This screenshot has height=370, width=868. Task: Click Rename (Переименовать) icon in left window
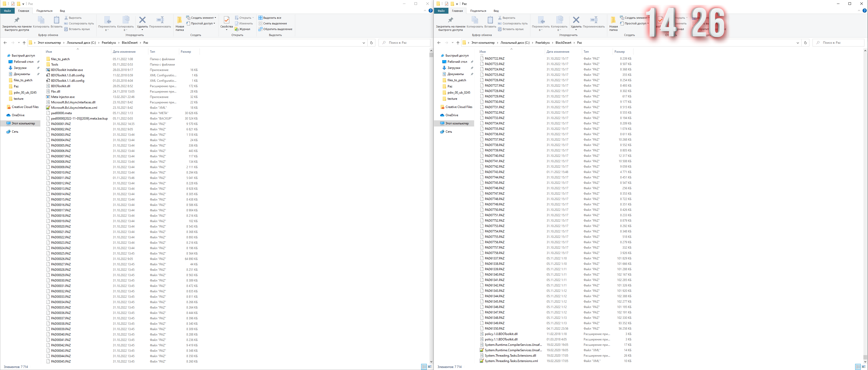[160, 20]
